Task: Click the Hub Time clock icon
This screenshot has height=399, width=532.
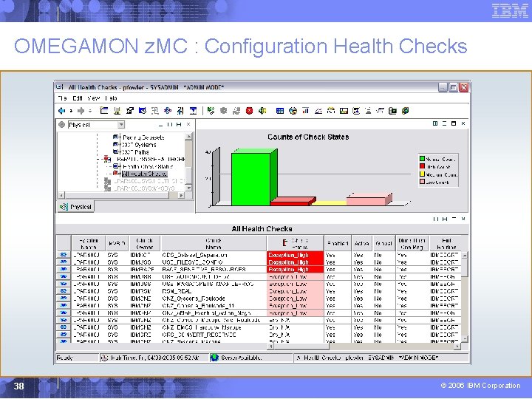Action: 105,358
